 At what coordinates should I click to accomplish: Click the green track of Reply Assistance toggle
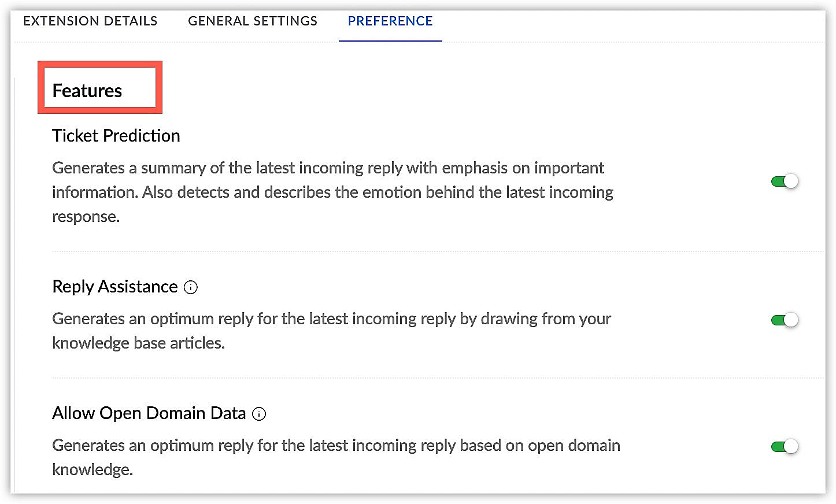[778, 320]
